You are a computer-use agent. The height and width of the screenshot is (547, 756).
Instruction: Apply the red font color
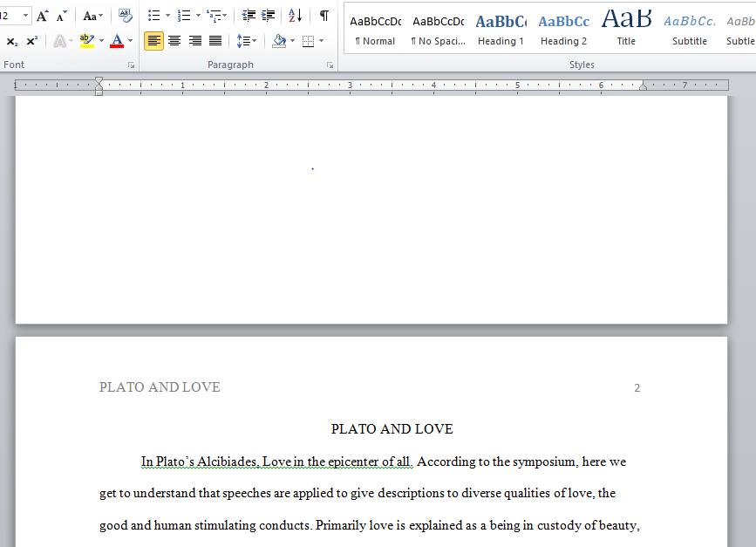pyautogui.click(x=117, y=41)
